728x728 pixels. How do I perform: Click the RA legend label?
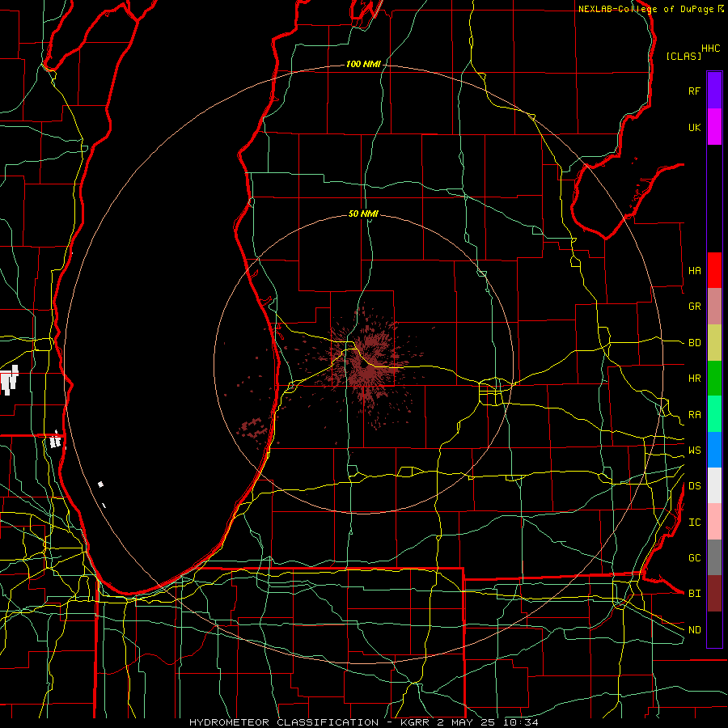(x=694, y=414)
